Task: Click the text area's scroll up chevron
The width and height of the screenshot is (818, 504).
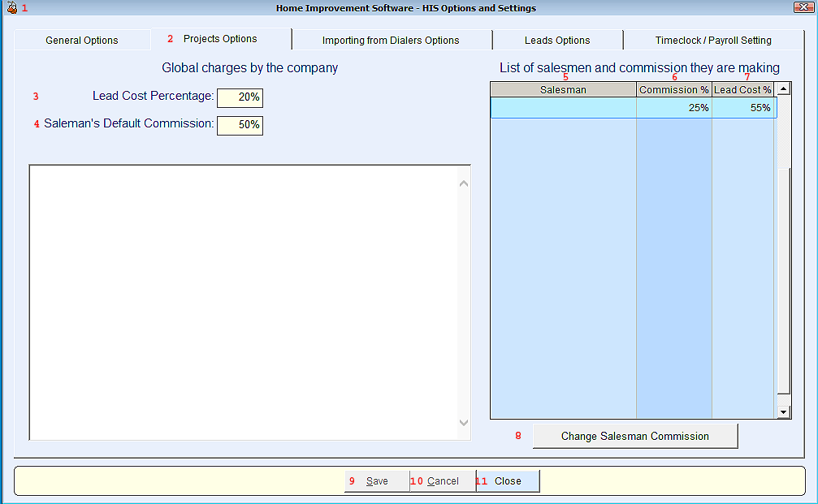Action: pos(464,183)
